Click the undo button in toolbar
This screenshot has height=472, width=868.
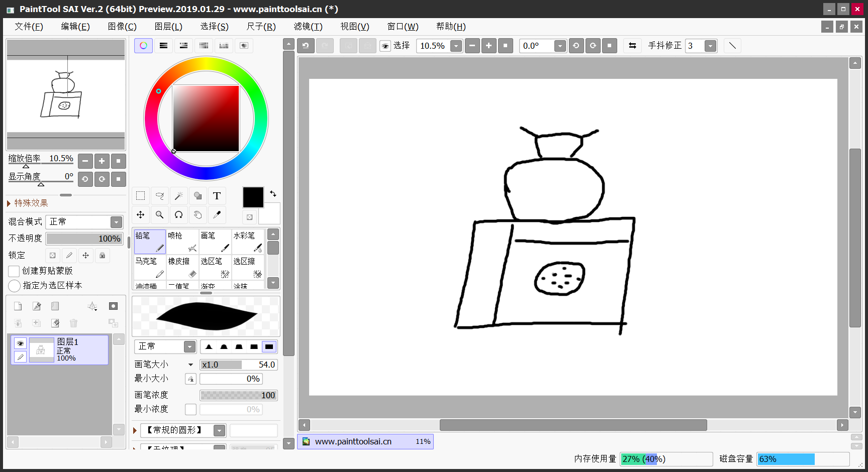[x=306, y=46]
